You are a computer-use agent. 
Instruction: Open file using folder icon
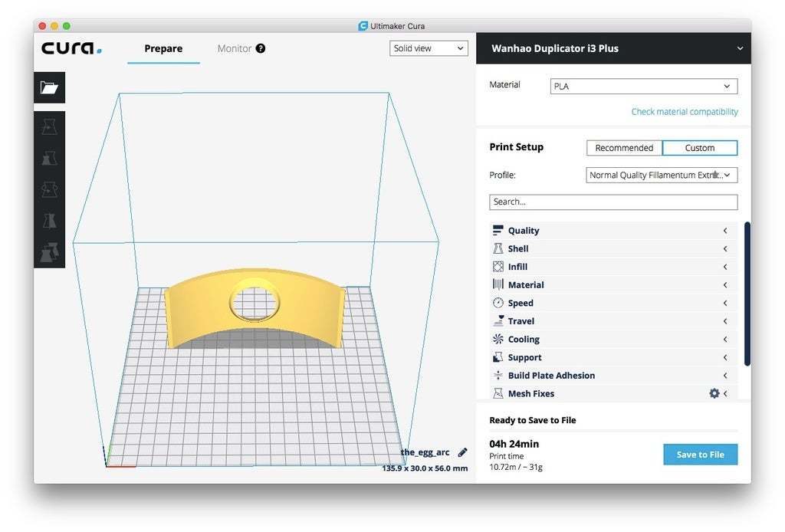tap(49, 87)
